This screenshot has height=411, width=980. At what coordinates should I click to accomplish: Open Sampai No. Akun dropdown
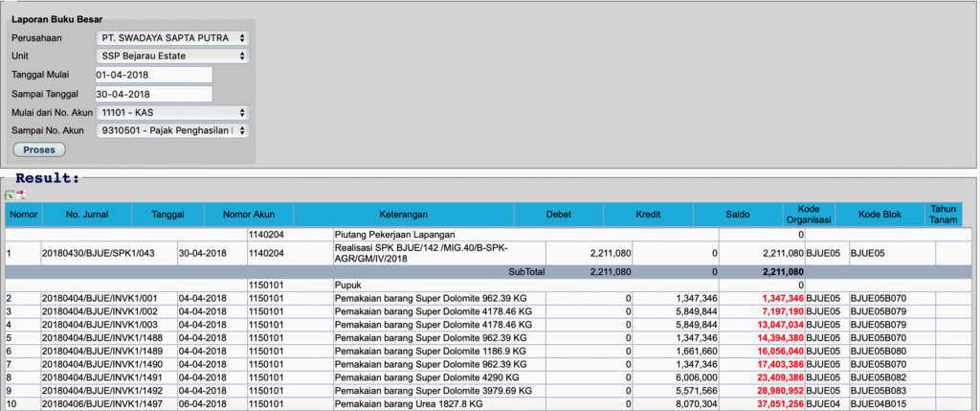coord(172,130)
